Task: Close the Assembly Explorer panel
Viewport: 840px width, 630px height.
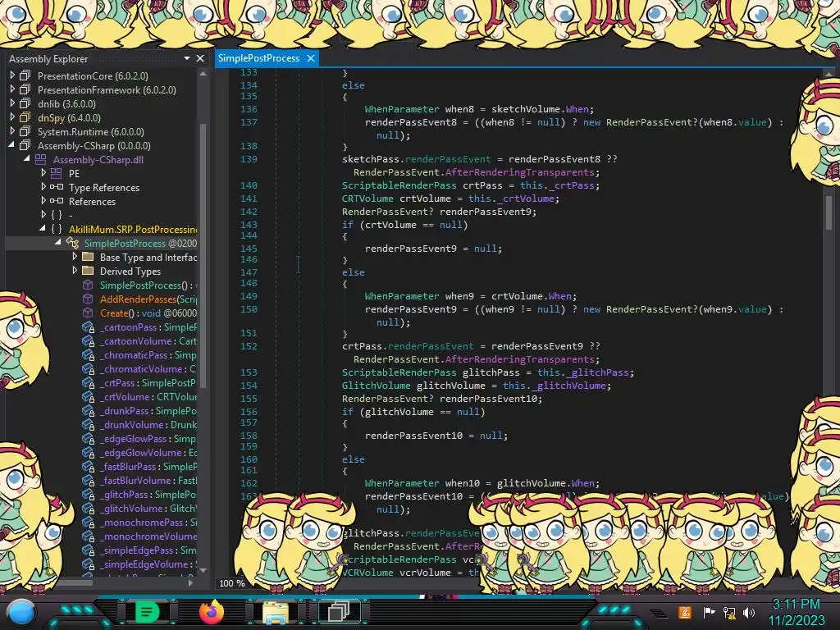Action: (x=200, y=58)
